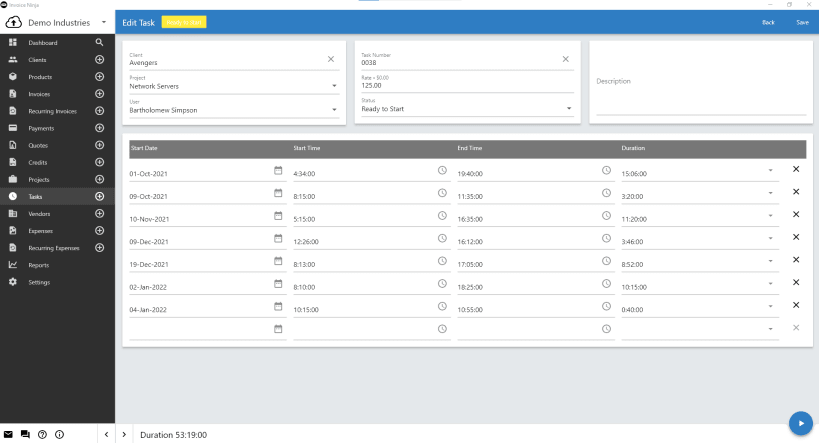Open the Project Network Servers dropdown
Image resolution: width=819 pixels, height=443 pixels.
[x=234, y=84]
